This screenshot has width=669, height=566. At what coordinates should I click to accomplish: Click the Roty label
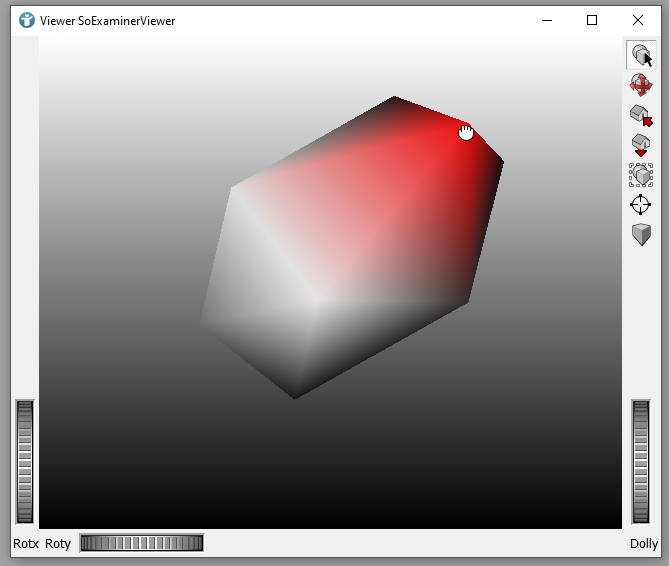point(58,544)
